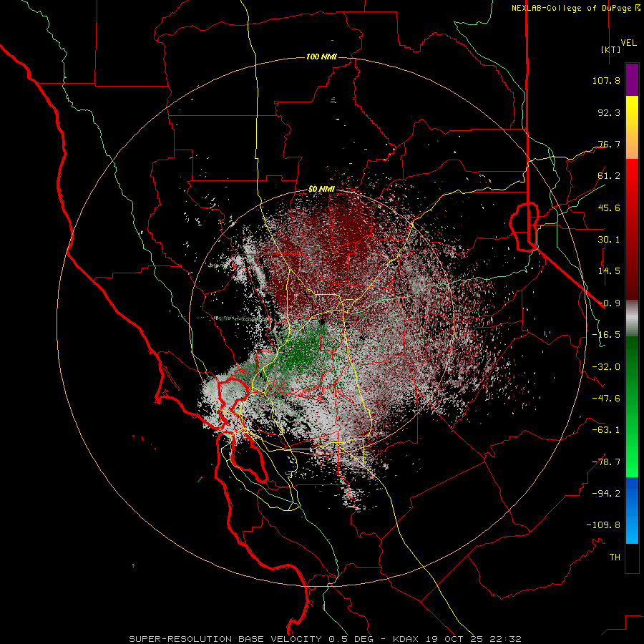Pick the yellow segment of velocity color bar
Screen dimensions: 644x644
[x=632, y=111]
